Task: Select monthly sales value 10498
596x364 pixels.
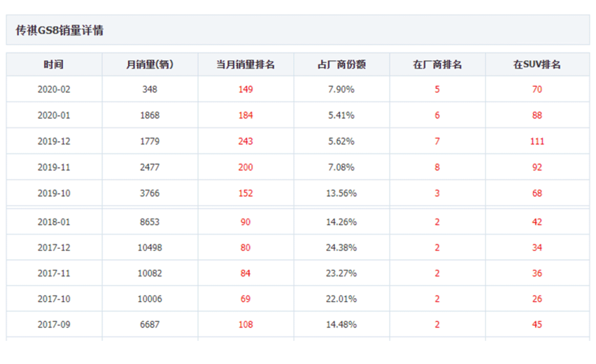Action: [150, 247]
